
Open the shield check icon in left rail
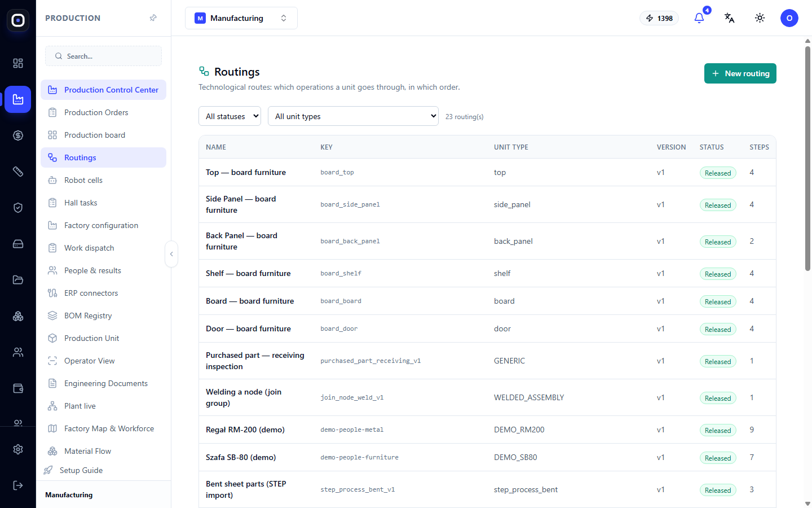[18, 208]
